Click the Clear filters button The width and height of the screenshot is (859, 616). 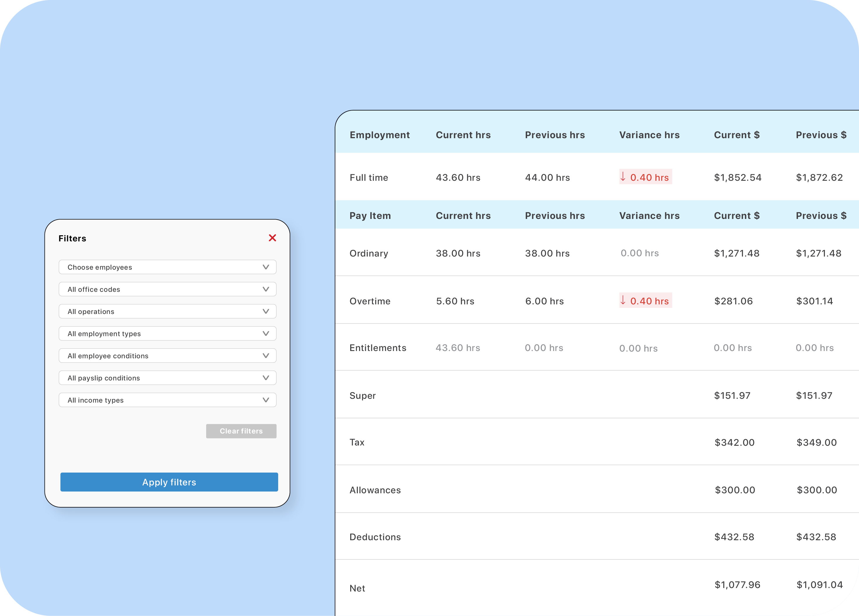[241, 431]
